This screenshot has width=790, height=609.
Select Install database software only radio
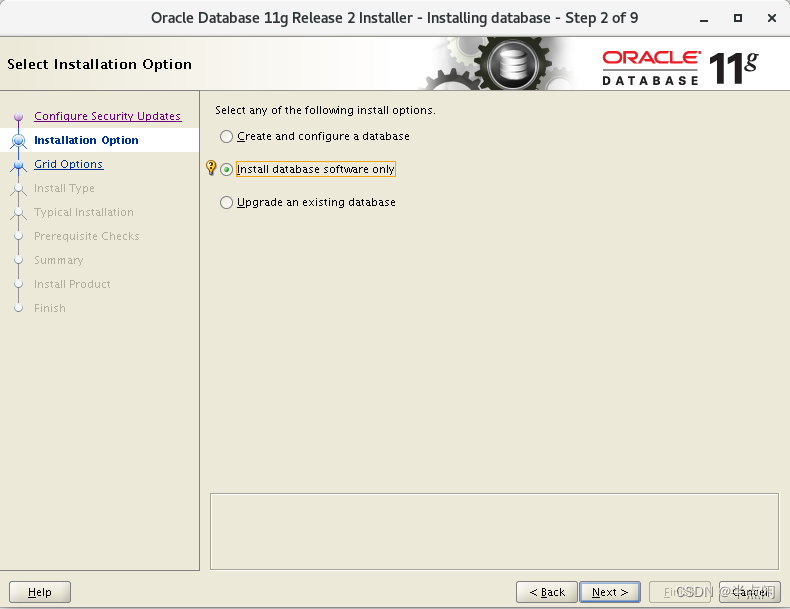(x=226, y=170)
